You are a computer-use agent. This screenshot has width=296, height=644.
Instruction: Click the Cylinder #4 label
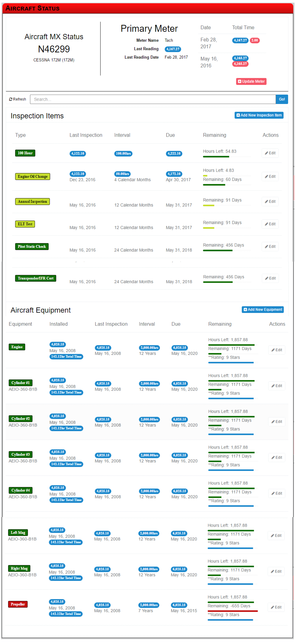coord(21,490)
